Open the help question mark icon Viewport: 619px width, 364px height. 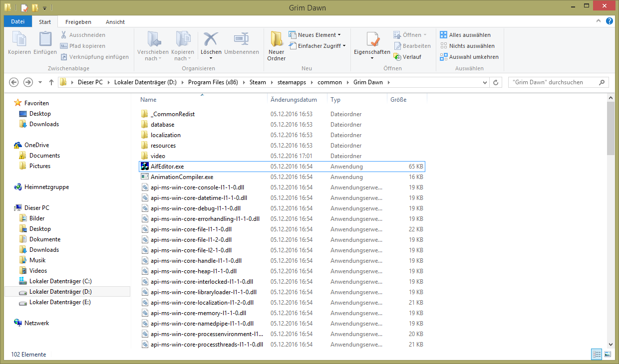click(610, 21)
